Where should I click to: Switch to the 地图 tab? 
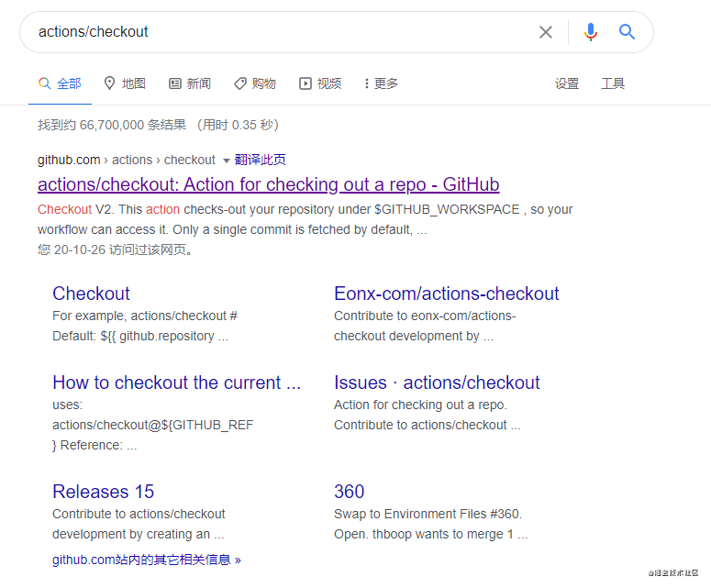point(125,83)
